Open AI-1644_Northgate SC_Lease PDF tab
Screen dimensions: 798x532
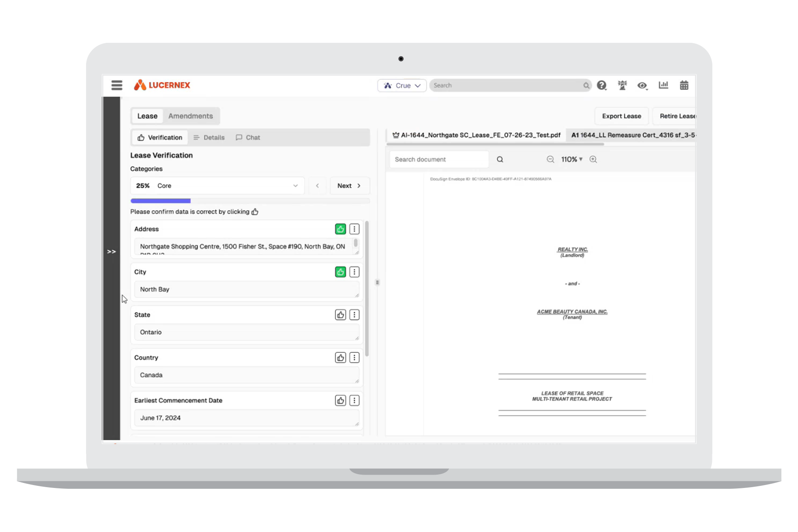click(476, 135)
